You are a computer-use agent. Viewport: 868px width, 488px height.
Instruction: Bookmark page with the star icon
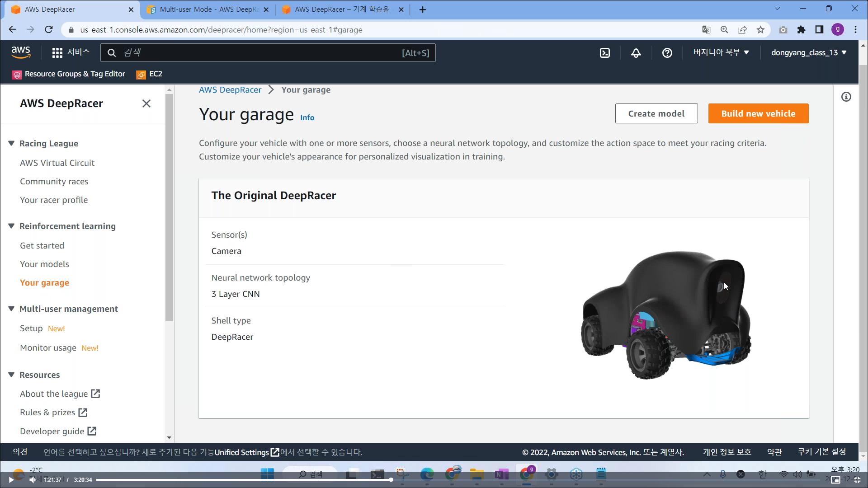[760, 30]
